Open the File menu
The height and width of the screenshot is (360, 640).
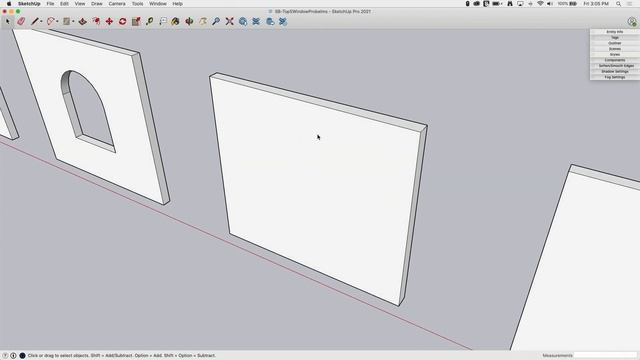[x=50, y=4]
